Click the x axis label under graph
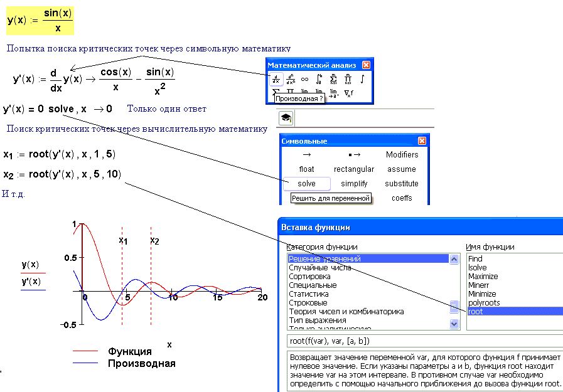The height and width of the screenshot is (392, 563). coord(169,345)
